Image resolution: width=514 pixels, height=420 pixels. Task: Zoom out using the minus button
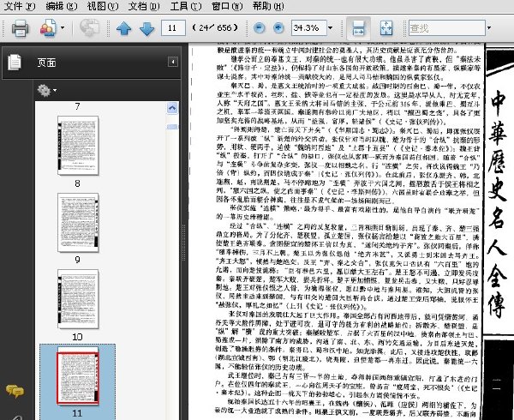pyautogui.click(x=260, y=28)
